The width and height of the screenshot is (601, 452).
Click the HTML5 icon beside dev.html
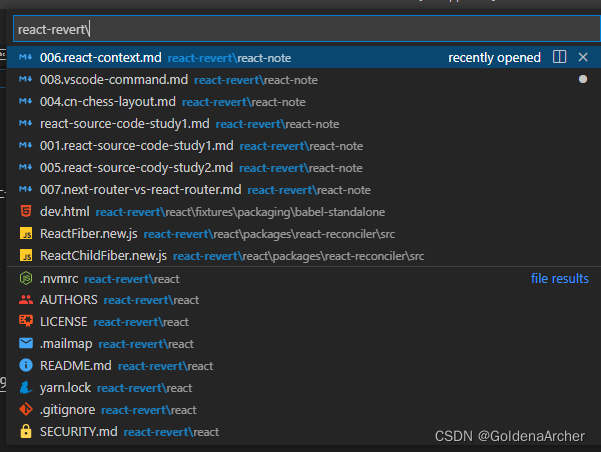(26, 211)
